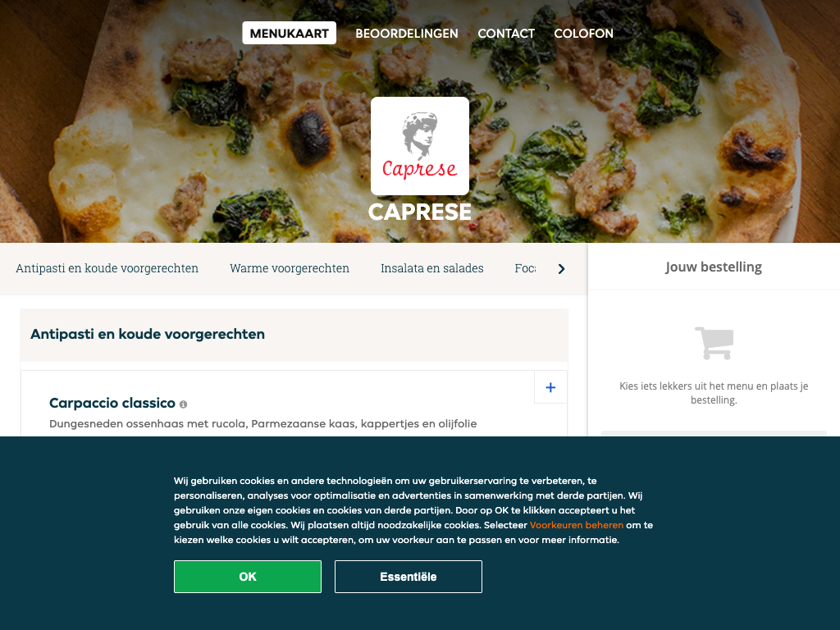Expand more categories with the right chevron

[x=561, y=269]
